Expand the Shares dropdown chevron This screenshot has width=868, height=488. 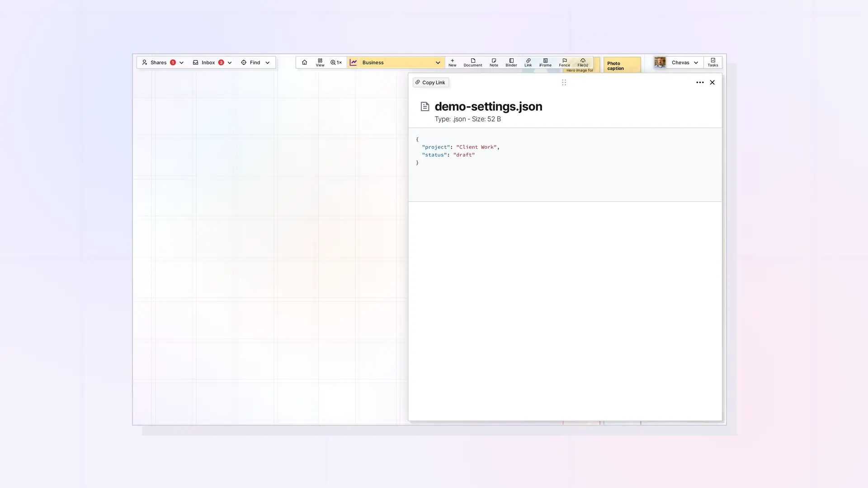(x=181, y=63)
